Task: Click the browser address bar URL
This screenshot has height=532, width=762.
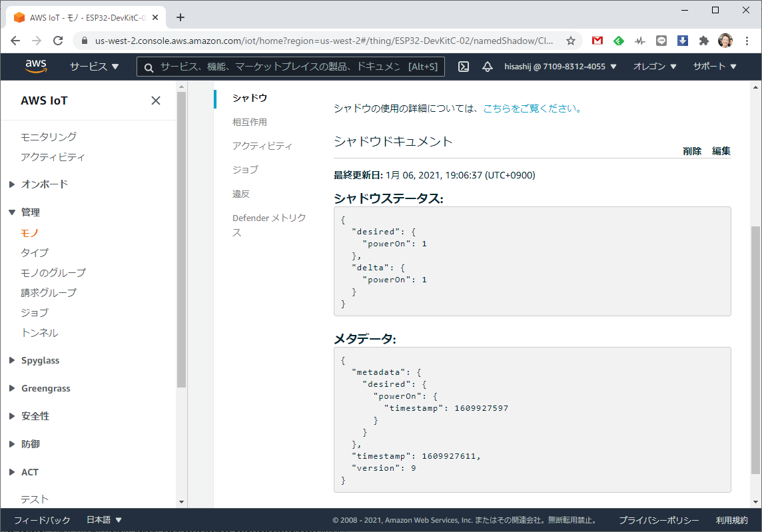Action: click(x=324, y=41)
